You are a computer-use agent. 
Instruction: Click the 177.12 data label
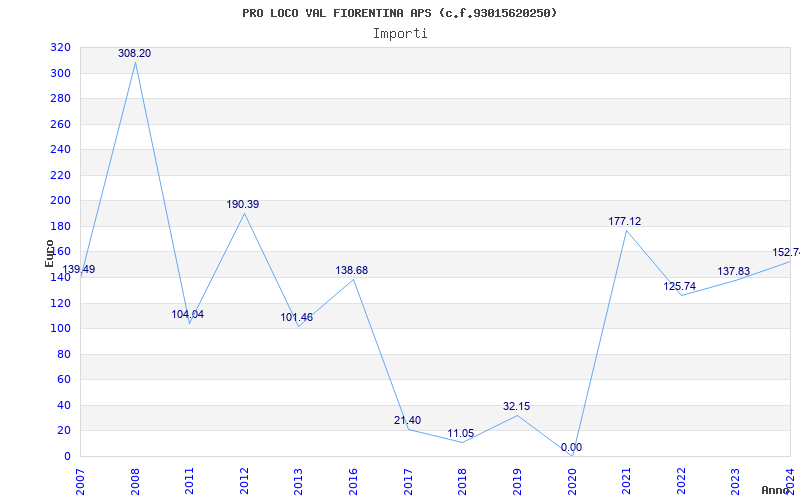(624, 221)
